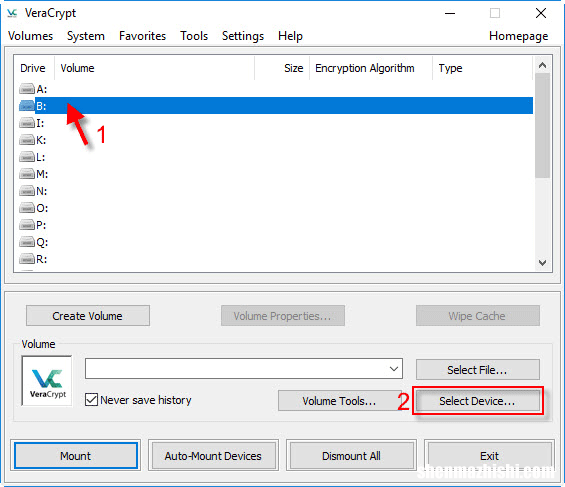Choose the M: drive icon
This screenshot has width=565, height=487.
pos(27,174)
